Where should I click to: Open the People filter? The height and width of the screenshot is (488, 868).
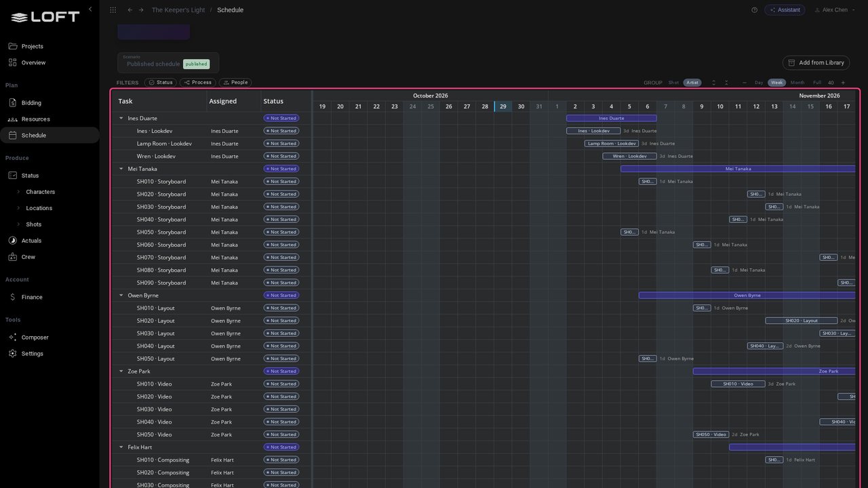235,83
